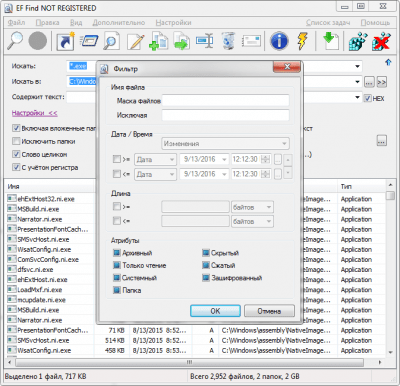The width and height of the screenshot is (400, 386).
Task: Click the blue cubes icon without red X
Action: pos(358,41)
